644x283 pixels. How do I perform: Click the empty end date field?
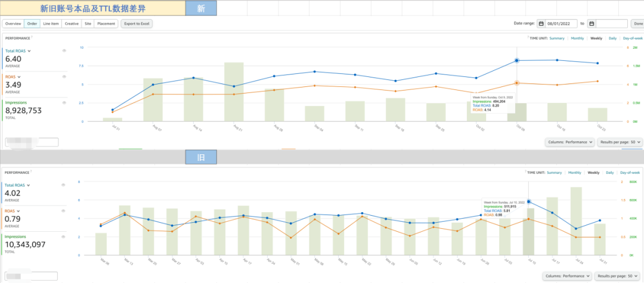click(x=612, y=24)
